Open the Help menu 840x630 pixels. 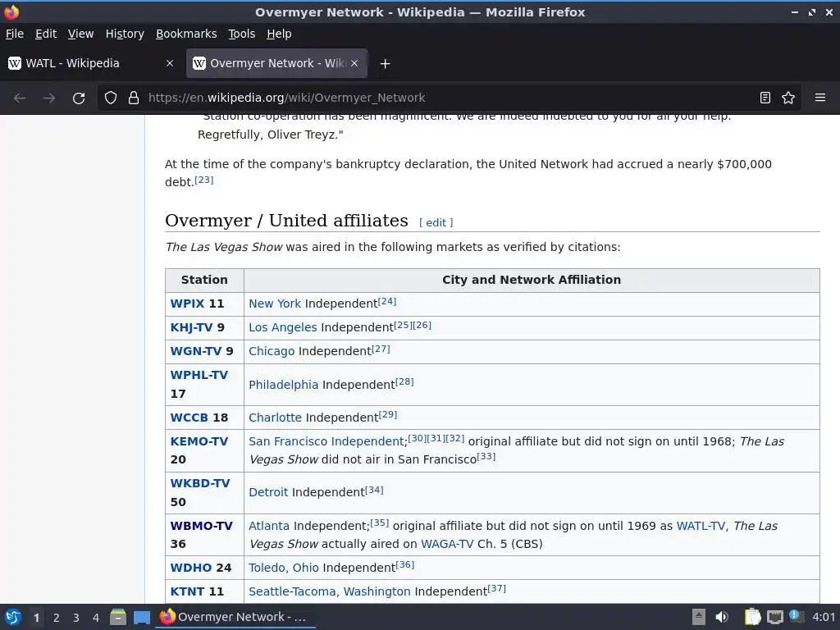[279, 34]
